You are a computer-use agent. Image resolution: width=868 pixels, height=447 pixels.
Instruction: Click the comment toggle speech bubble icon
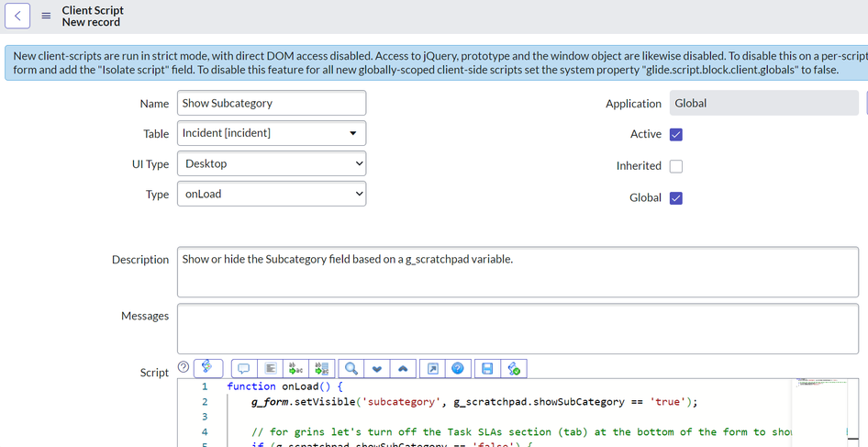tap(244, 368)
